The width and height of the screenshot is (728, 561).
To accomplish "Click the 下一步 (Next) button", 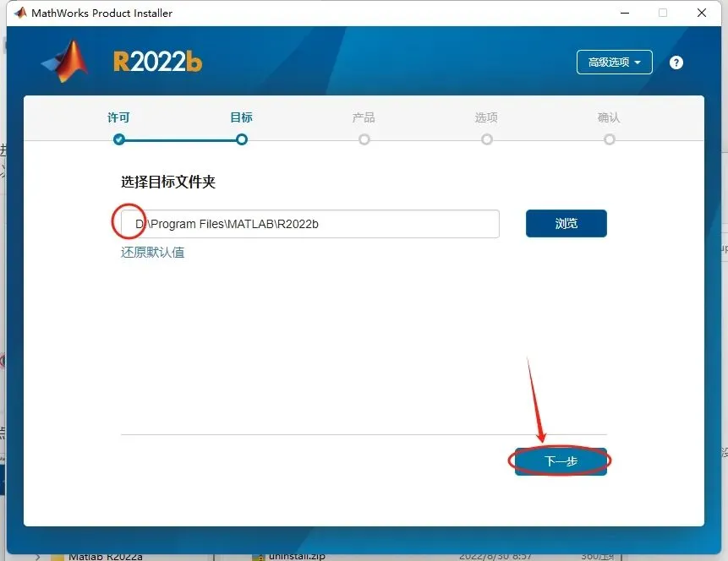I will click(x=561, y=461).
